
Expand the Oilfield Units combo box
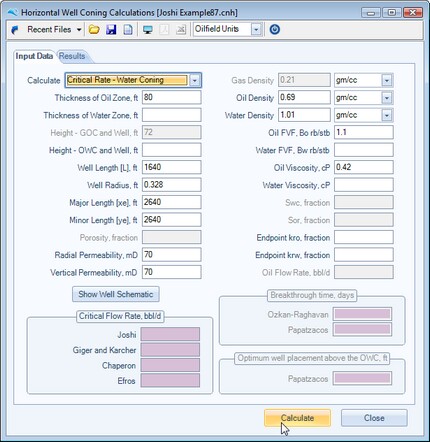click(x=256, y=29)
